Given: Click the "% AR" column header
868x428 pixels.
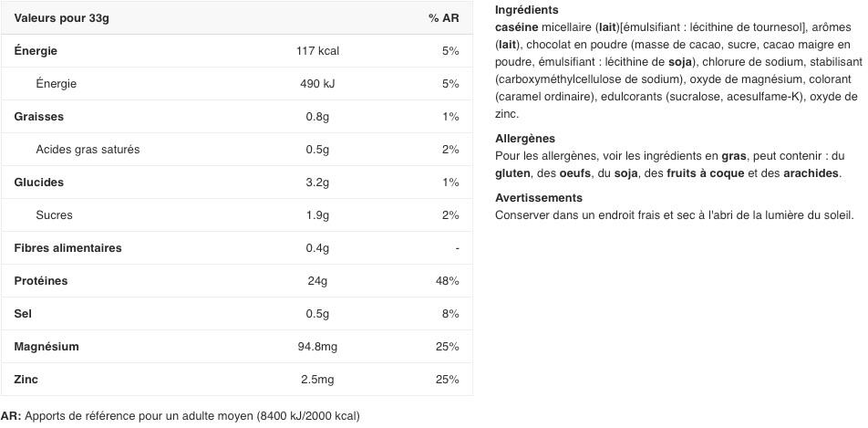Looking at the screenshot, I should 443,18.
